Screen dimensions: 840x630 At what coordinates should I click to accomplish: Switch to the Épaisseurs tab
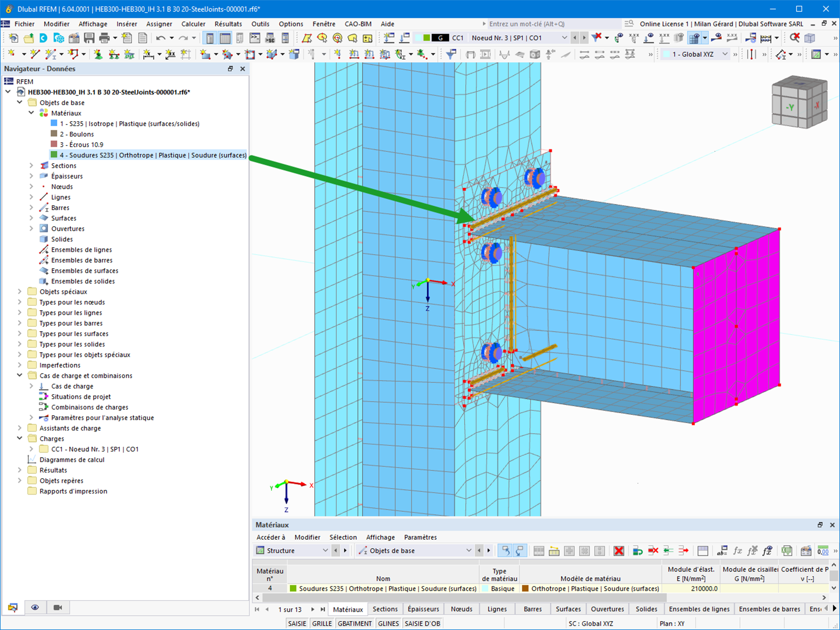[x=423, y=609]
